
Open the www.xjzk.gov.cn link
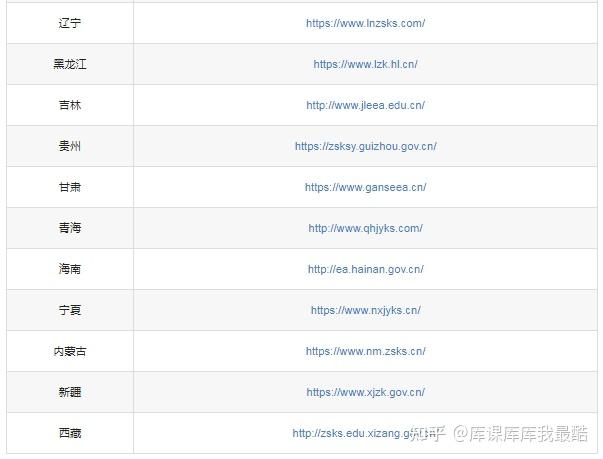365,392
